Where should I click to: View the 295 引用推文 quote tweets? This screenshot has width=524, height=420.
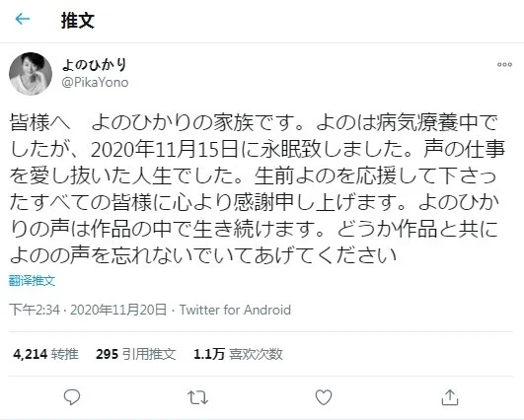pyautogui.click(x=135, y=354)
